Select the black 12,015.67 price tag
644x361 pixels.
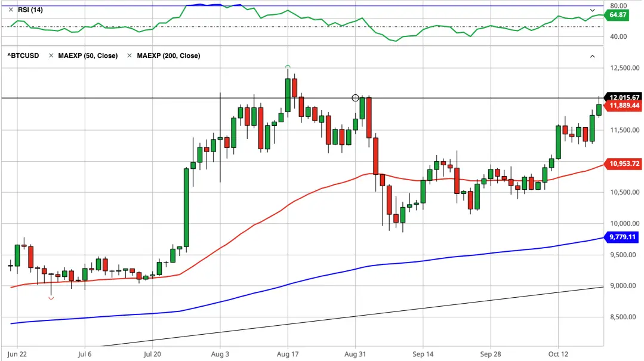624,97
